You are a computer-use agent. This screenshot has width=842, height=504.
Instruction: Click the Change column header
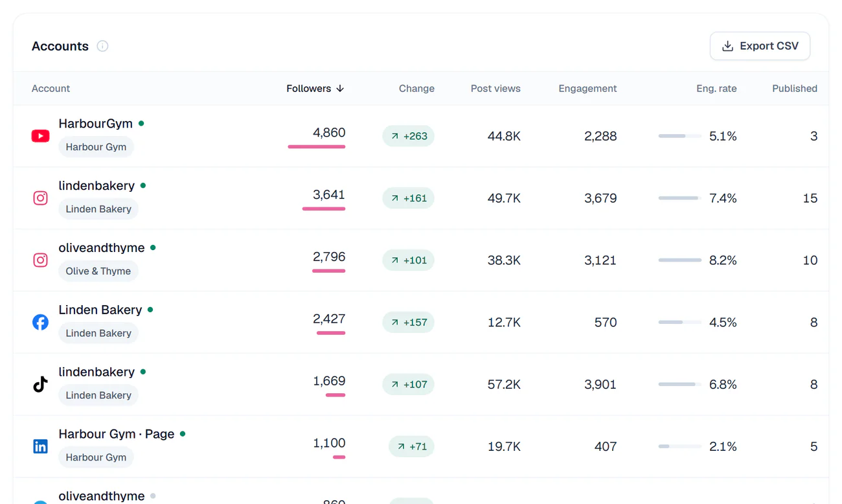pos(416,89)
